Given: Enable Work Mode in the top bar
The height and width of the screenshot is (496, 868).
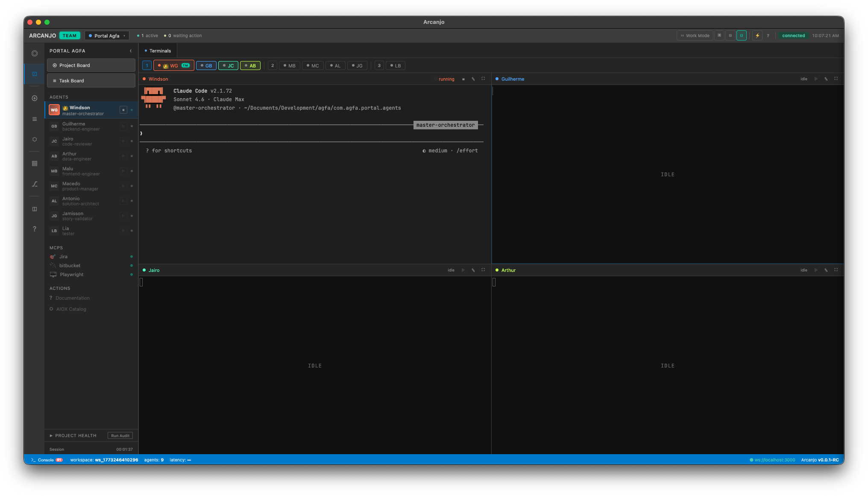Looking at the screenshot, I should [695, 35].
